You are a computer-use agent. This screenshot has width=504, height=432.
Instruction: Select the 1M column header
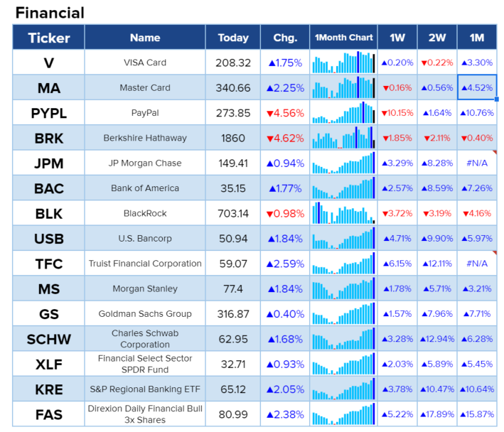pyautogui.click(x=477, y=37)
